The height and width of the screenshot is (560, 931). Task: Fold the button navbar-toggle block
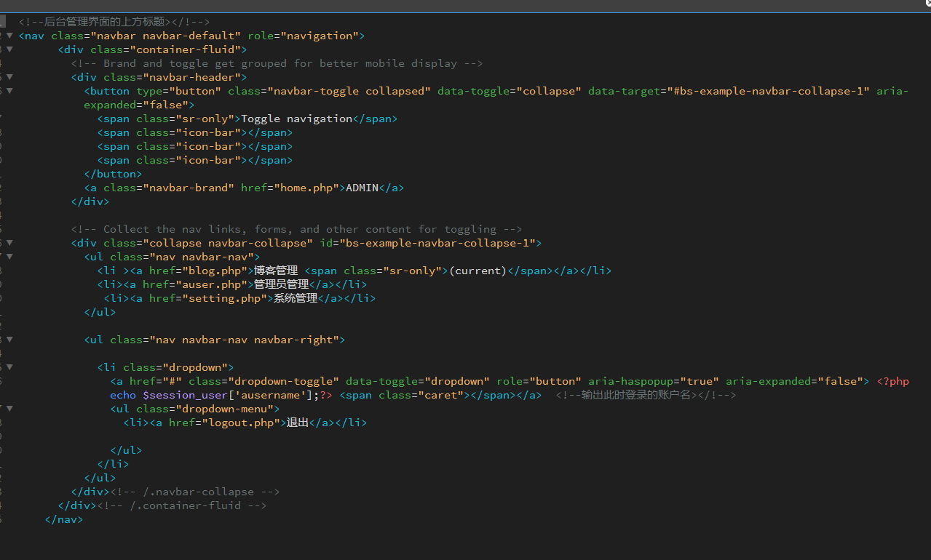coord(9,91)
